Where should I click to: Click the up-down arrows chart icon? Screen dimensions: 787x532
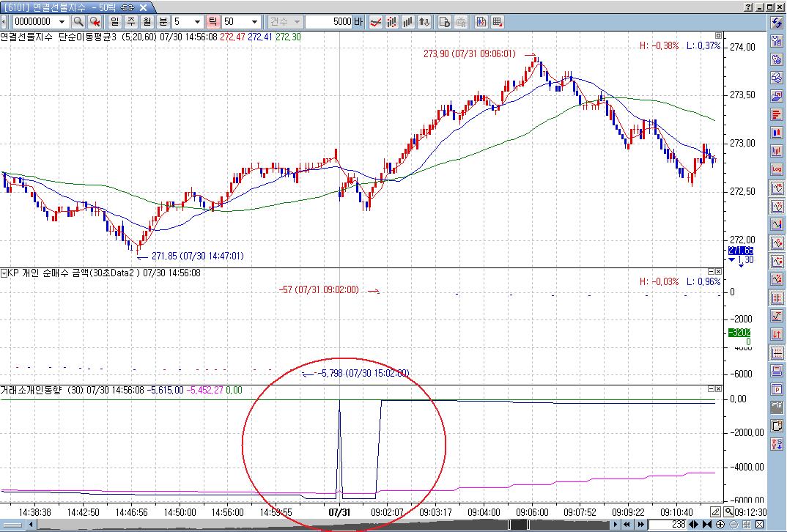[424, 21]
